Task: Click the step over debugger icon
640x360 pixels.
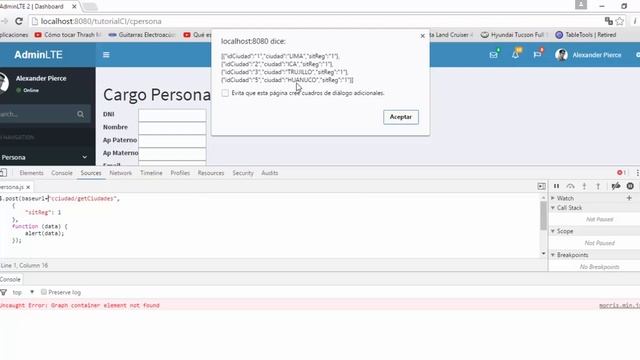Action: pyautogui.click(x=570, y=186)
